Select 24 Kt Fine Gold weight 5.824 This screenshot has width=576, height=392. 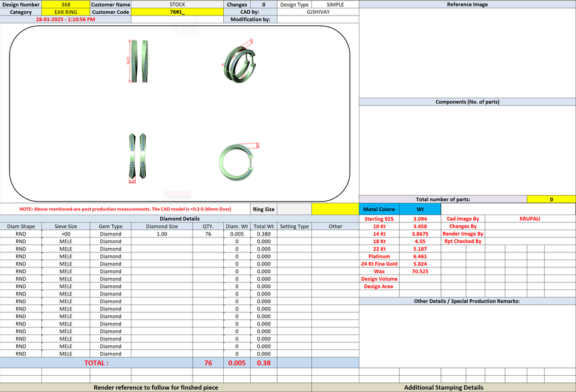click(x=420, y=264)
